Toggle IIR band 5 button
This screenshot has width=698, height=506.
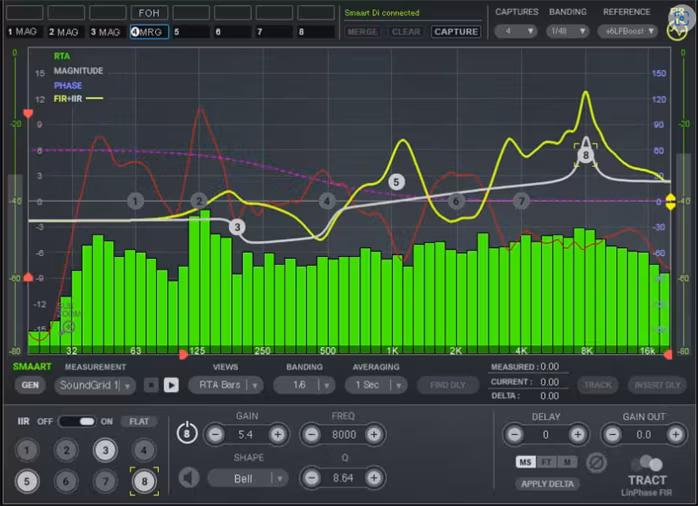point(27,482)
